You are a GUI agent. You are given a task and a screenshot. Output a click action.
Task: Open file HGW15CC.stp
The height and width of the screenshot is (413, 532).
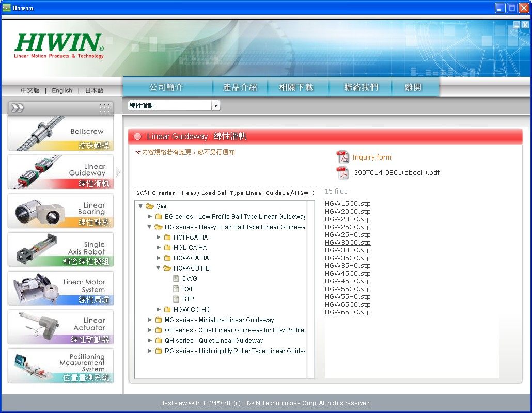[348, 203]
